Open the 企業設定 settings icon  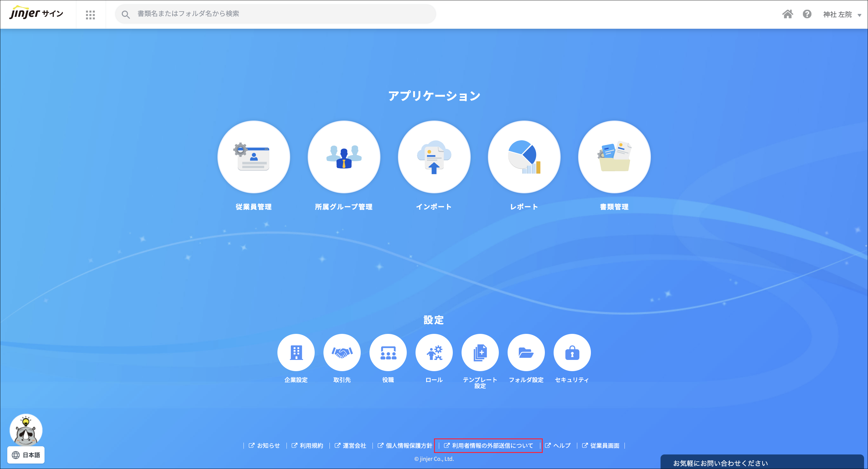tap(296, 352)
